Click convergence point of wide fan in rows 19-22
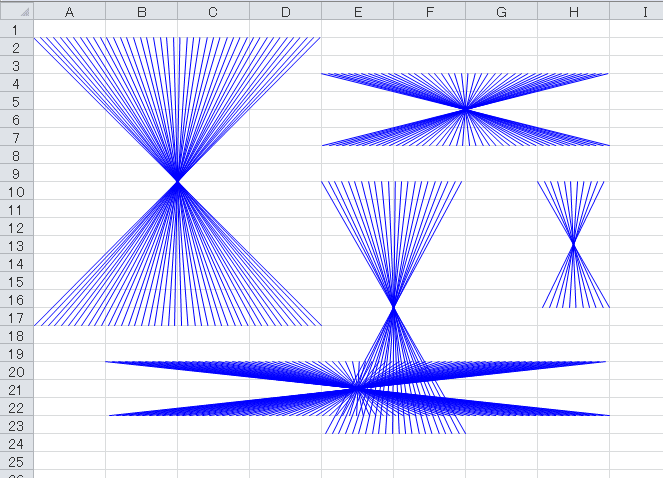This screenshot has width=663, height=478. point(357,388)
